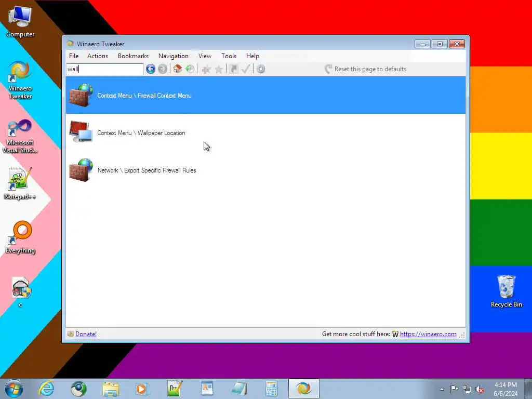
Task: Open the Navigation menu
Action: coord(173,56)
